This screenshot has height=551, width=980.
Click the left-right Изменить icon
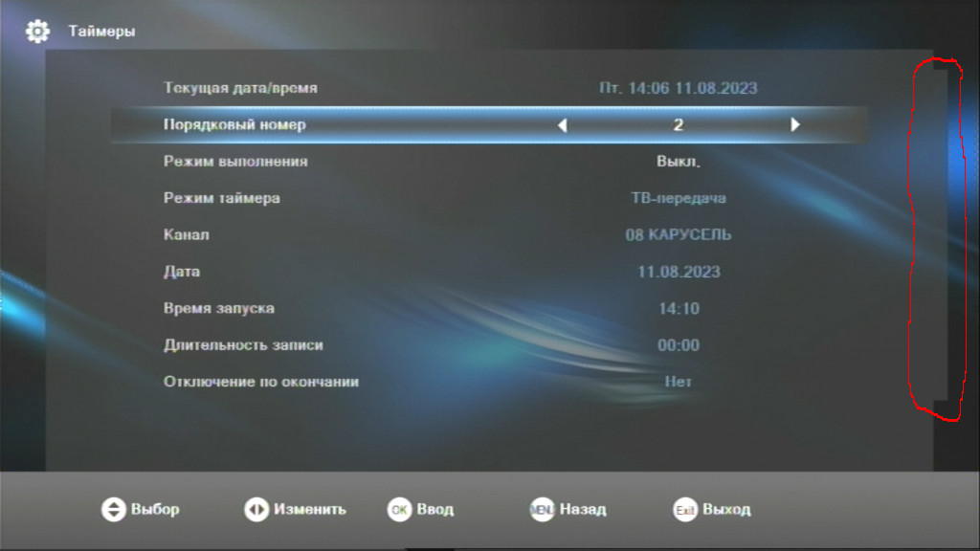tap(256, 509)
